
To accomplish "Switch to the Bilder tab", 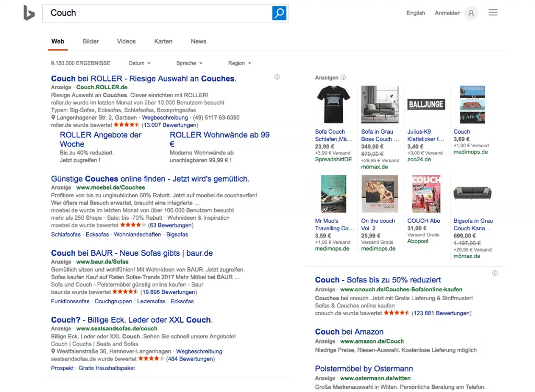I will [x=90, y=41].
